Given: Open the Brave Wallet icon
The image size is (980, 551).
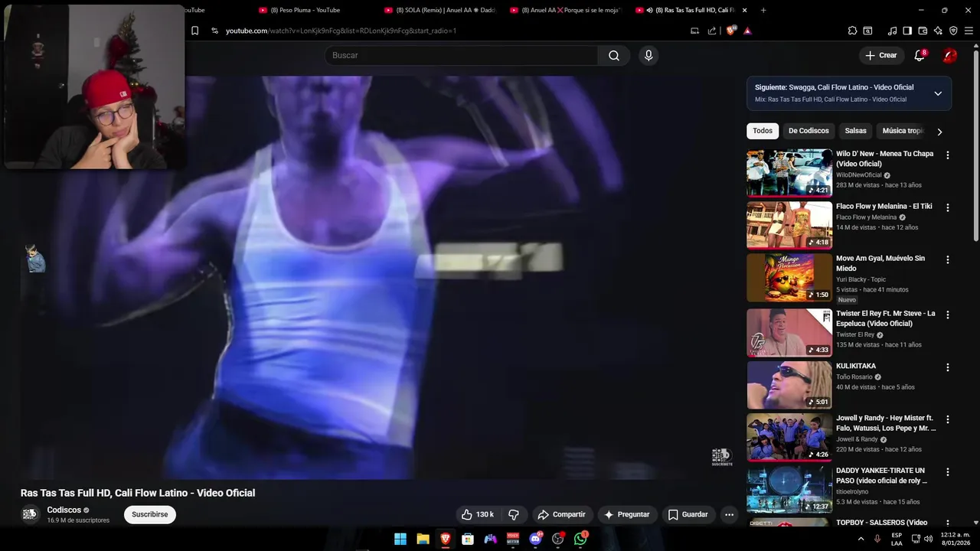Looking at the screenshot, I should pyautogui.click(x=923, y=31).
